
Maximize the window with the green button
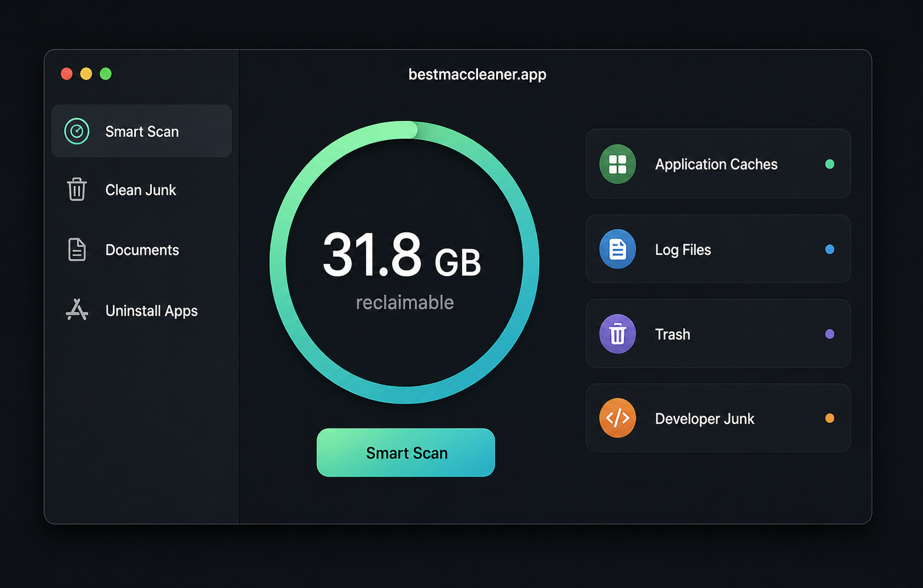[106, 73]
